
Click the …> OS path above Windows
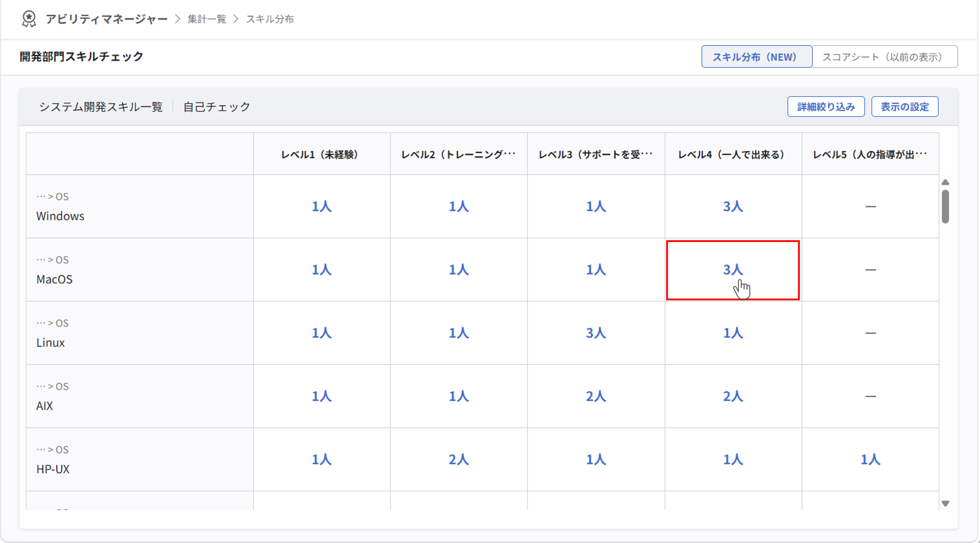53,197
